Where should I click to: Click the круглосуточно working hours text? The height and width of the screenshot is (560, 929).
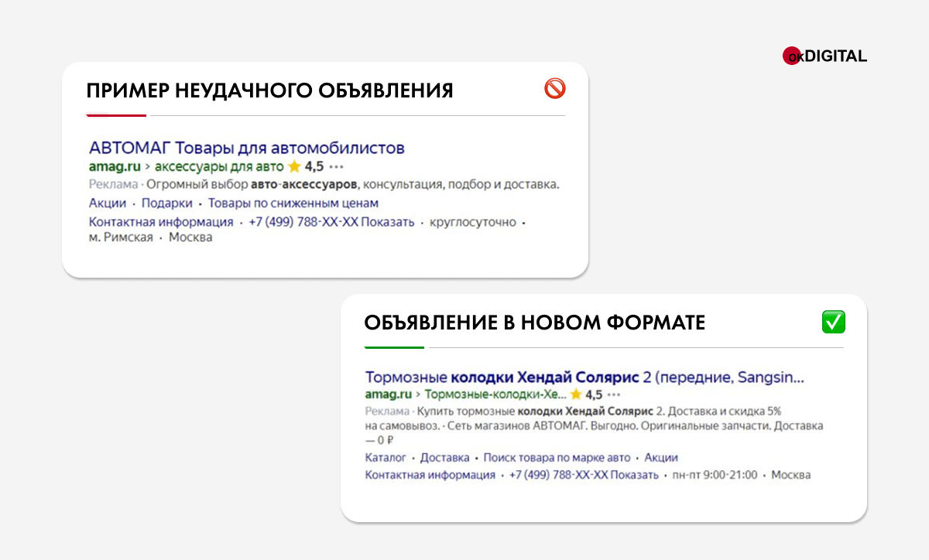point(474,222)
